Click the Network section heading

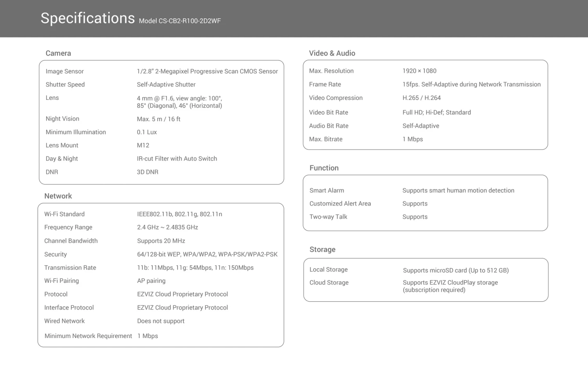point(58,196)
